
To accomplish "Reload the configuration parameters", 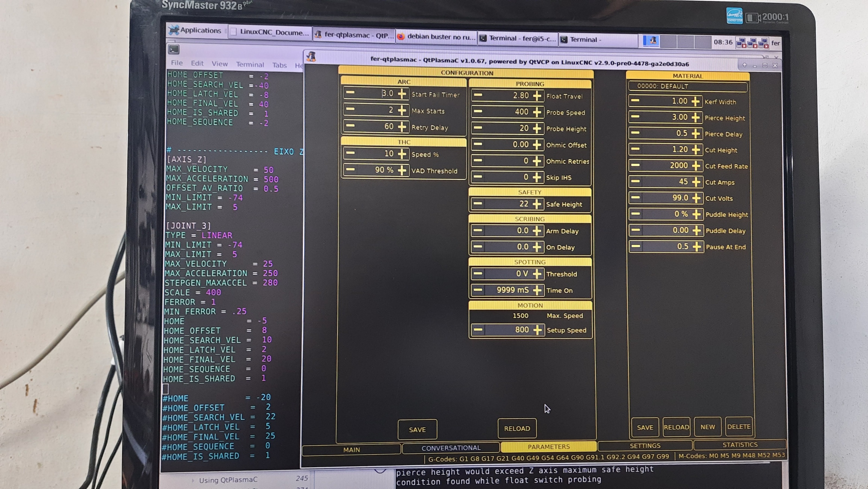I will 517,428.
